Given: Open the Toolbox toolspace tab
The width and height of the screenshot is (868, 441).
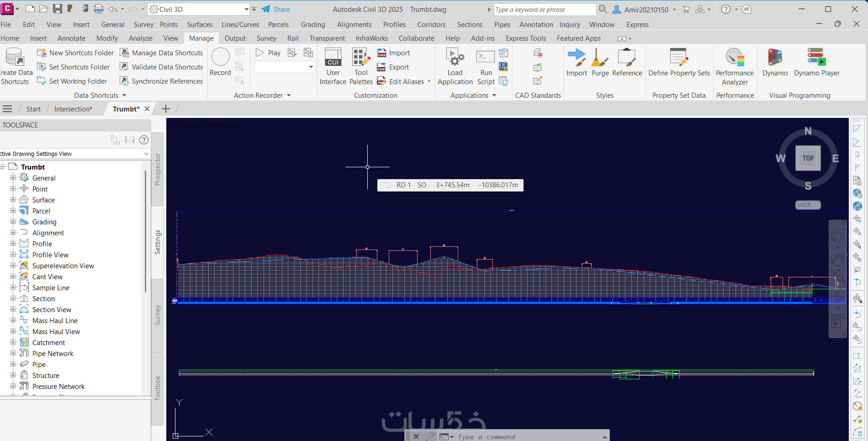Looking at the screenshot, I should click(x=158, y=388).
